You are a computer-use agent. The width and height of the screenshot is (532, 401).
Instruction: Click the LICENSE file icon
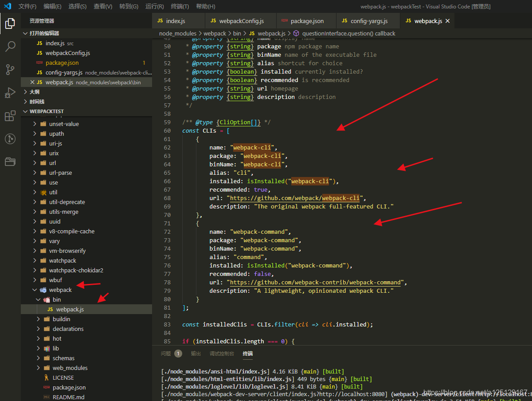(47, 378)
